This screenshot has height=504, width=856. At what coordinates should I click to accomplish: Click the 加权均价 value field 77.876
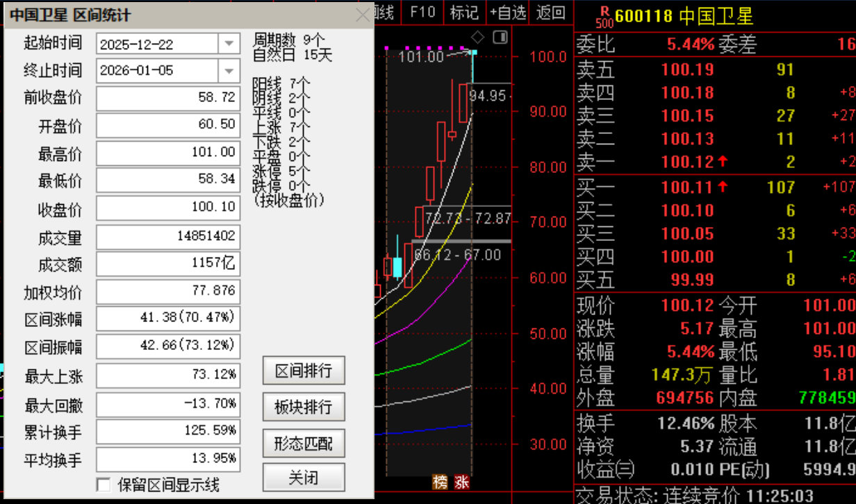[168, 292]
